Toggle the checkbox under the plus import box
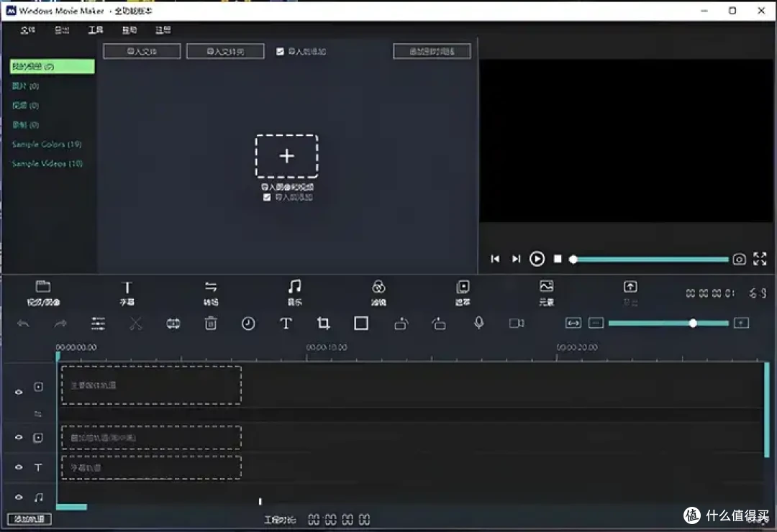 click(267, 197)
